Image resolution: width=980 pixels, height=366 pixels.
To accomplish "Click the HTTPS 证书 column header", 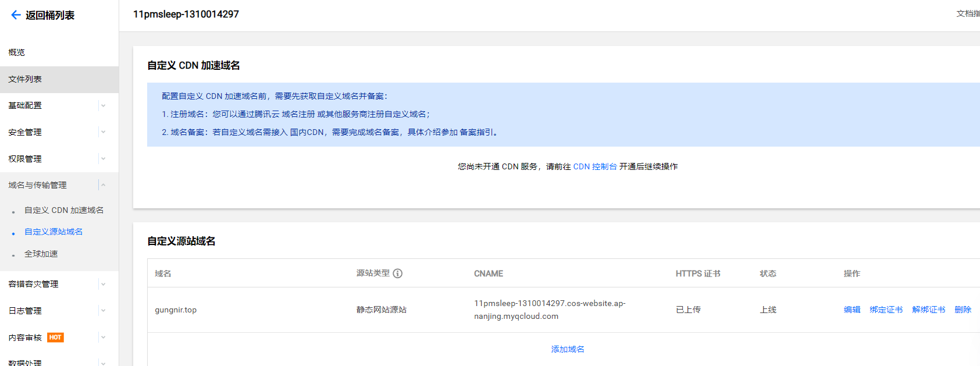I will (x=698, y=273).
